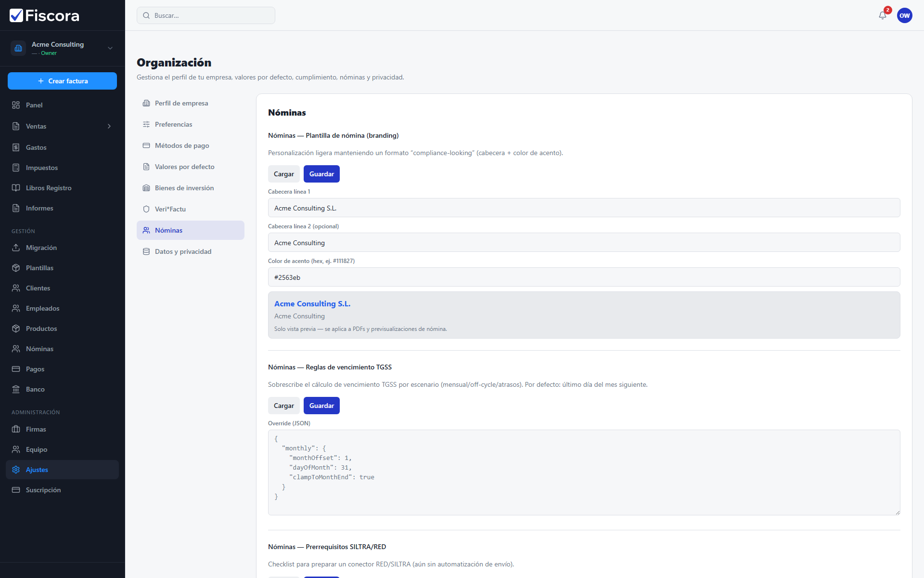Open the notifications bell
Screen dimensions: 924x578
pos(883,15)
